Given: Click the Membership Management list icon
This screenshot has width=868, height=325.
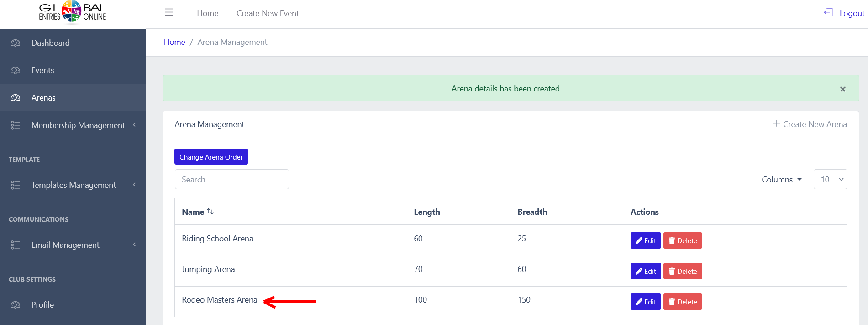Looking at the screenshot, I should (16, 125).
